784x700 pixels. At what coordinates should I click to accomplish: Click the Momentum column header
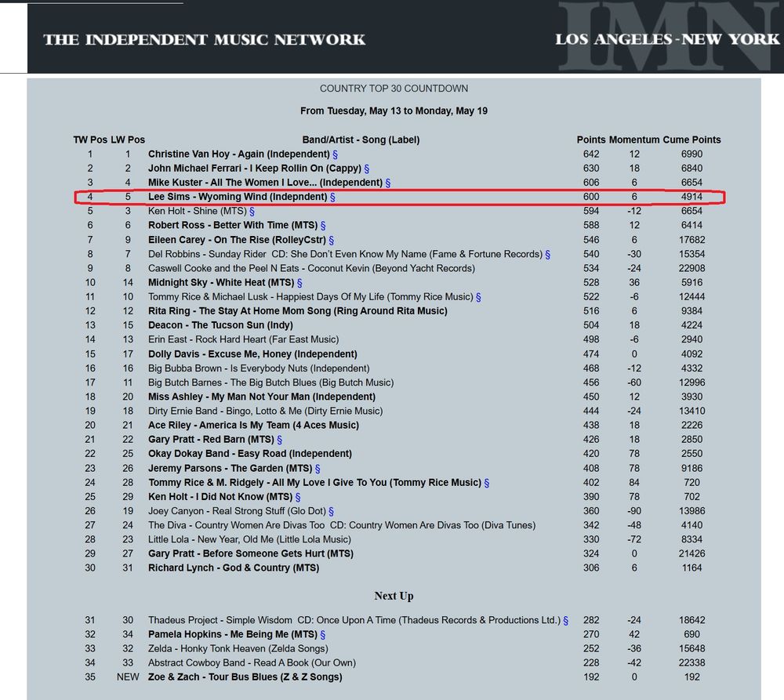tap(634, 140)
